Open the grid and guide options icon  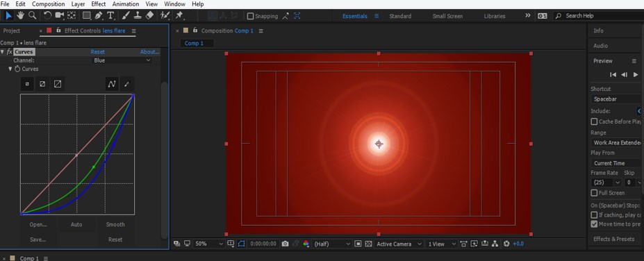[231, 244]
